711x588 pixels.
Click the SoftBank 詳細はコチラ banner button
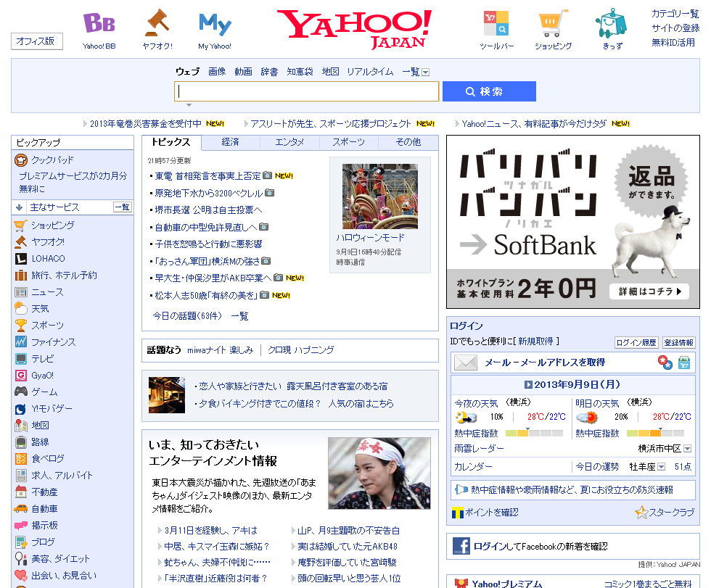click(x=649, y=291)
